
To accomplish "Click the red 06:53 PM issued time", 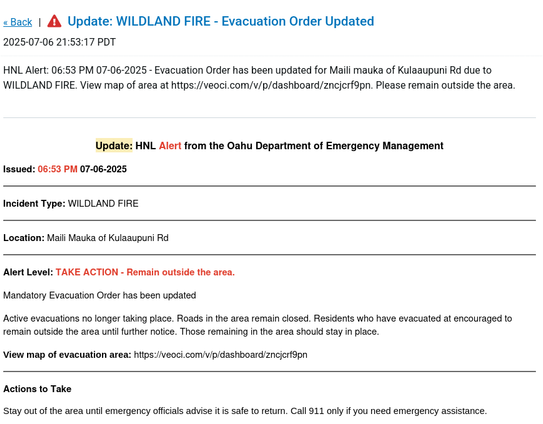I will [x=57, y=169].
